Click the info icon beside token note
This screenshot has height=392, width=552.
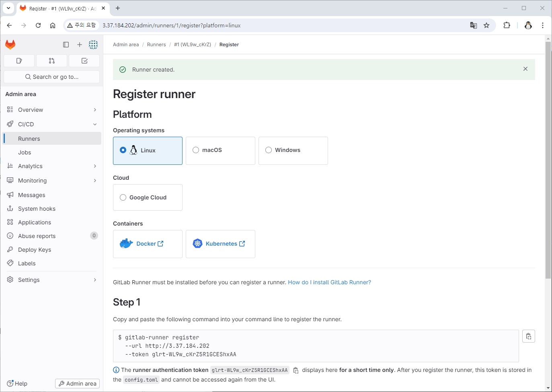coord(116,370)
